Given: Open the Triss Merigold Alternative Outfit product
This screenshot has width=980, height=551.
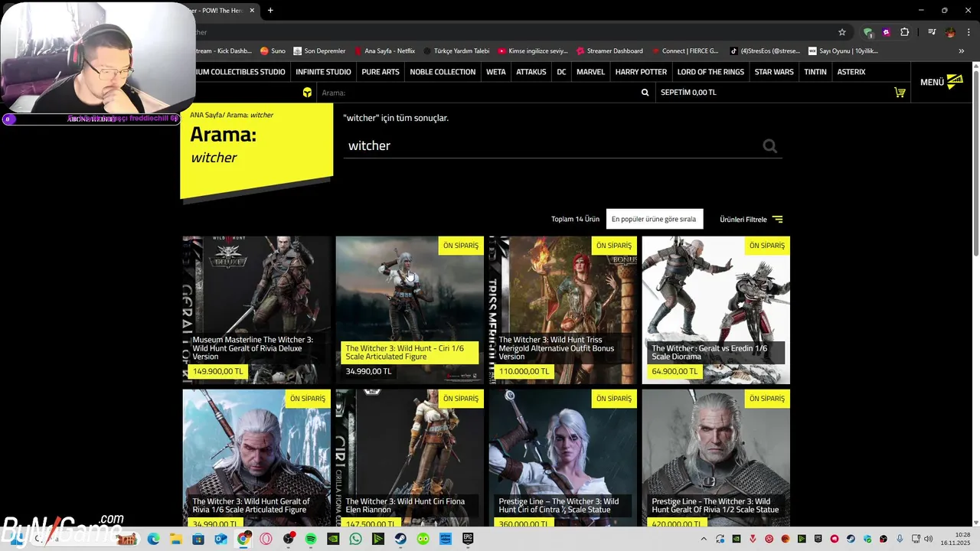Looking at the screenshot, I should [563, 310].
